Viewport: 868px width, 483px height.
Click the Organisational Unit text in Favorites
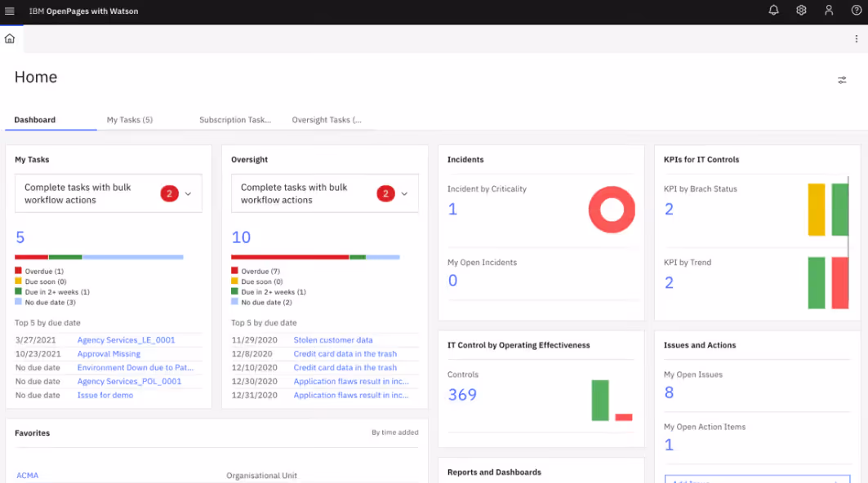pyautogui.click(x=261, y=476)
